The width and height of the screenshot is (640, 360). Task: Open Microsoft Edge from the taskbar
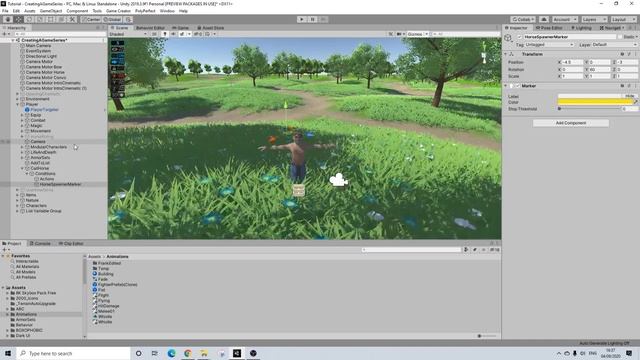tap(171, 353)
